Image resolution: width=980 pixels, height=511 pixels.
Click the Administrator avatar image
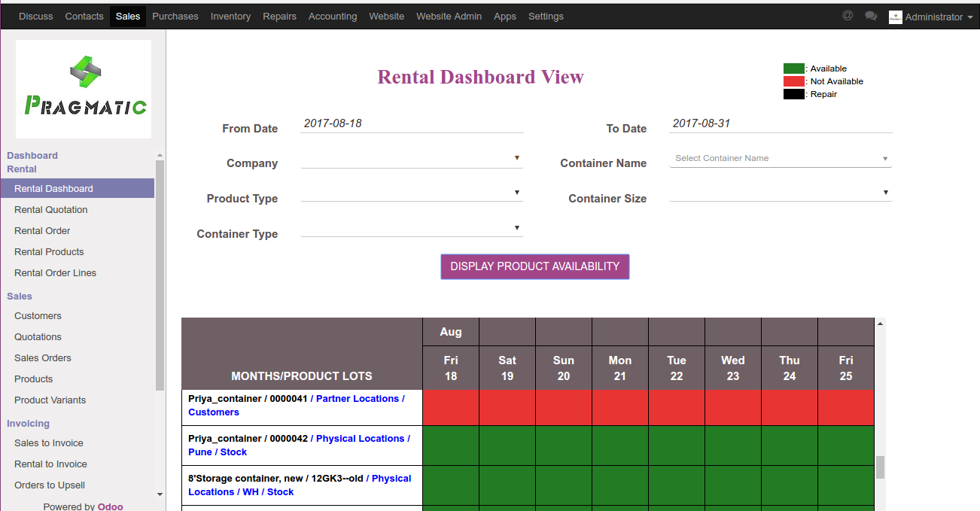tap(895, 17)
